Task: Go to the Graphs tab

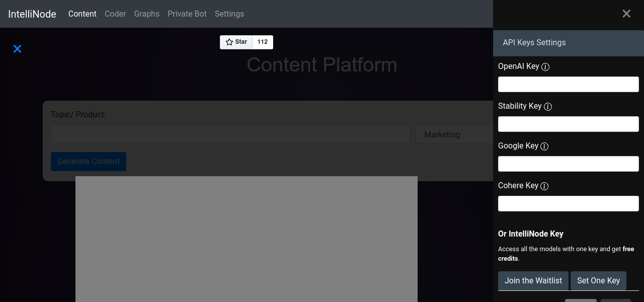Action: tap(146, 14)
